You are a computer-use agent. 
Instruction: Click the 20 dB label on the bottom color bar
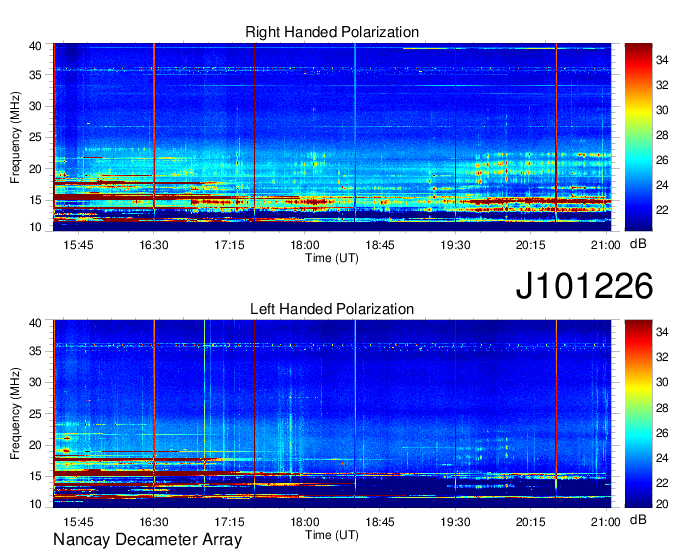tap(662, 504)
